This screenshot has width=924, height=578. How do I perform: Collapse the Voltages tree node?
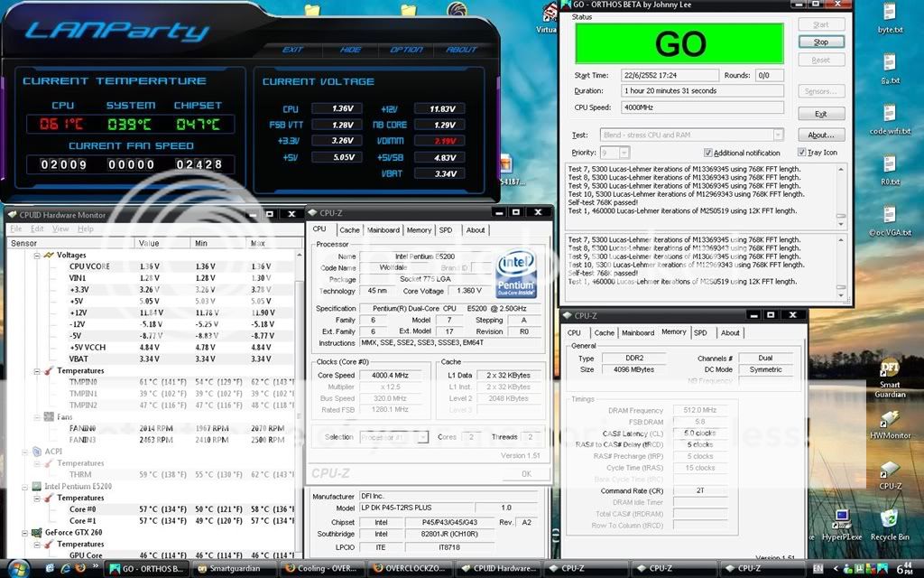point(37,256)
